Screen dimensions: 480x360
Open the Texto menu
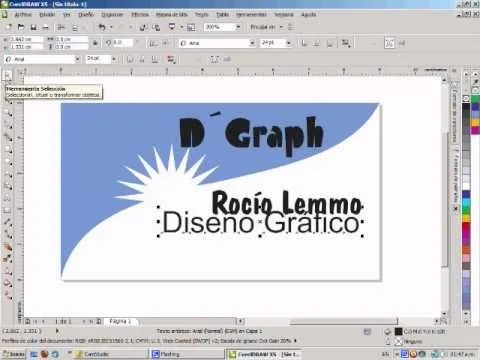201,15
